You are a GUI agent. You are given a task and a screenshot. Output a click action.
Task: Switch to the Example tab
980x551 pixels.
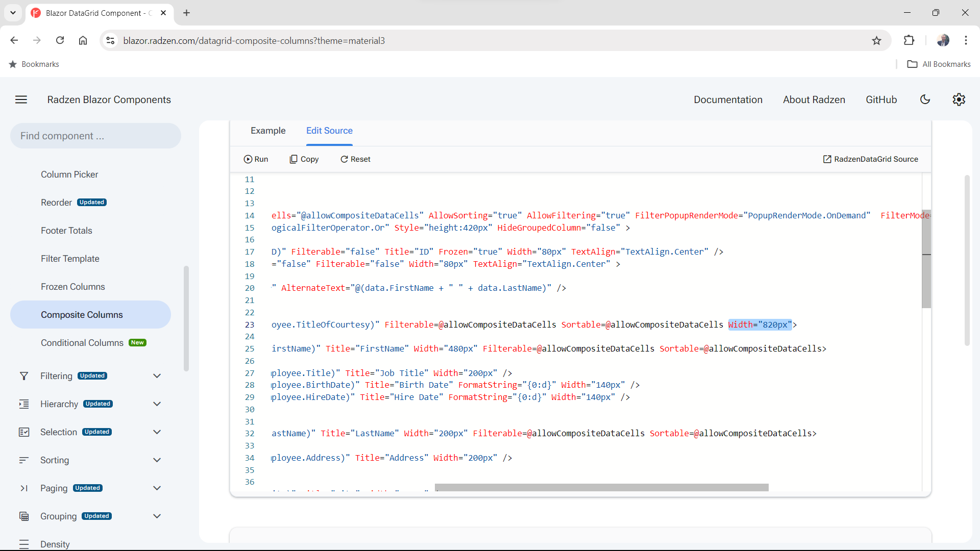[x=268, y=131]
